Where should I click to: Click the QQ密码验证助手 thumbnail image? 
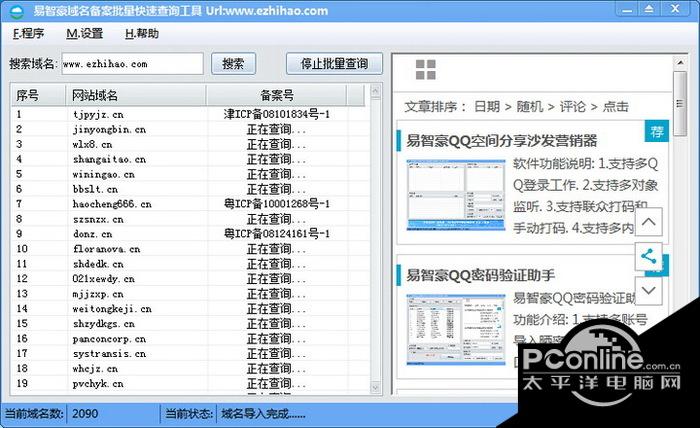point(456,330)
